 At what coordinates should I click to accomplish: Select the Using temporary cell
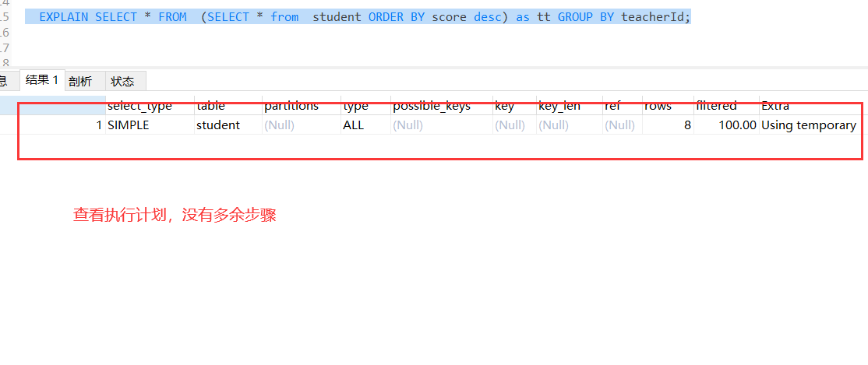[809, 125]
